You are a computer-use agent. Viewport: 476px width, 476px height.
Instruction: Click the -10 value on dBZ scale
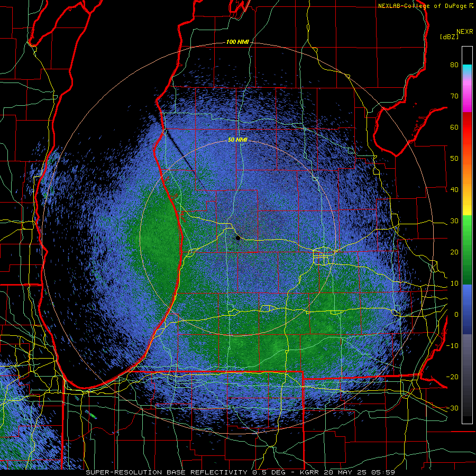452,346
